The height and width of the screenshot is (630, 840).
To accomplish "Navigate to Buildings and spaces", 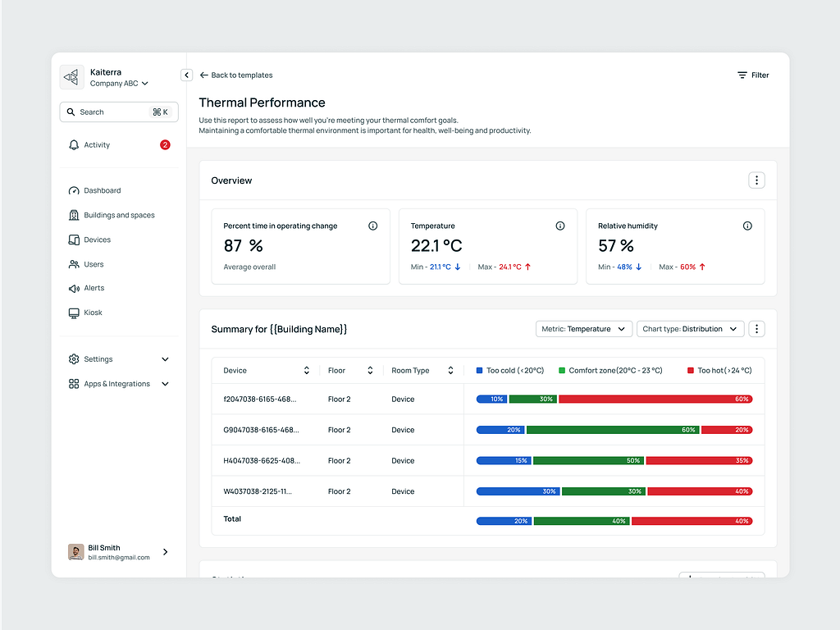I will (119, 215).
